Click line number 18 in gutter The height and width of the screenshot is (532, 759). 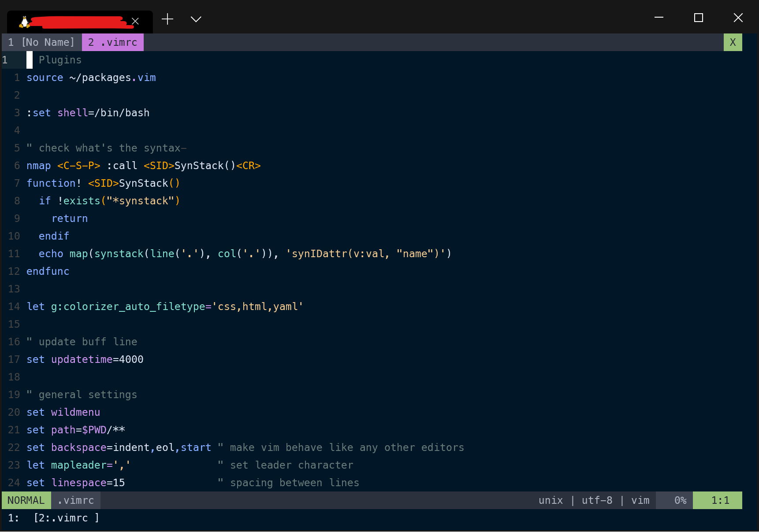[x=14, y=377]
